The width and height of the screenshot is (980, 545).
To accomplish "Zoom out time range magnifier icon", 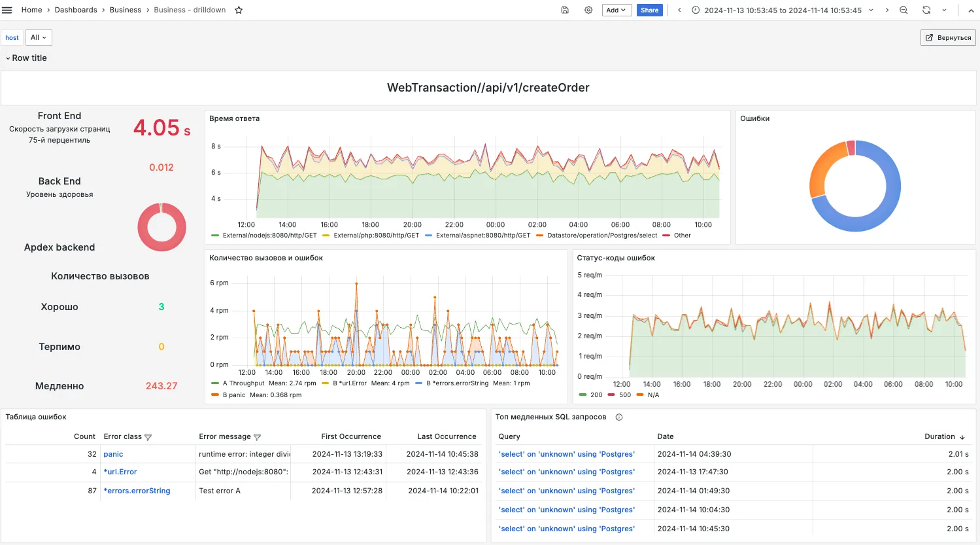I will point(904,10).
